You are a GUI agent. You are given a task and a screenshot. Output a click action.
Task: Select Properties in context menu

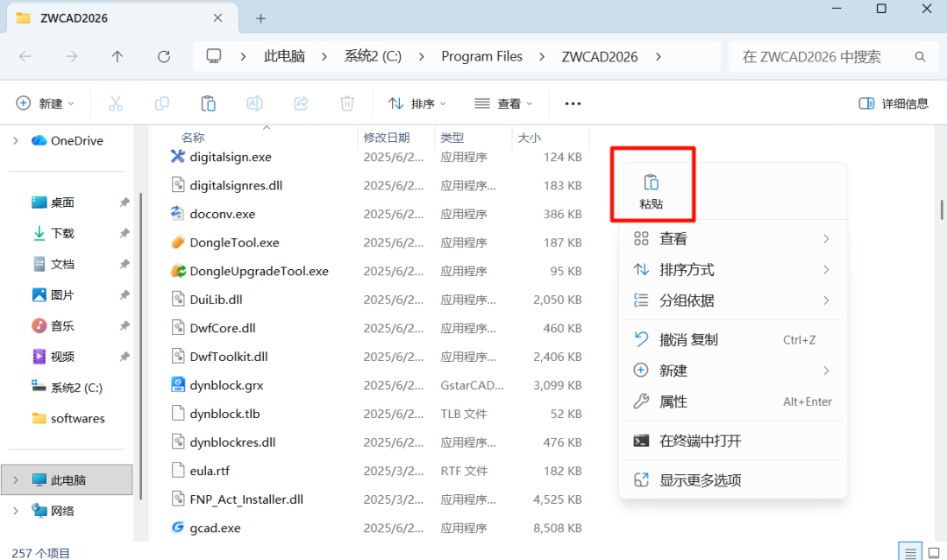[x=673, y=401]
